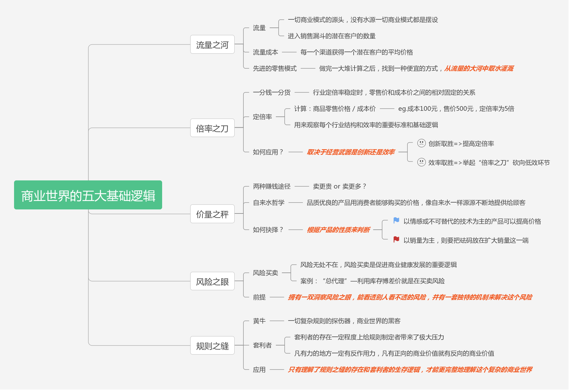The image size is (572, 392).
Task: Click the 流量成本 subtopic
Action: click(266, 52)
